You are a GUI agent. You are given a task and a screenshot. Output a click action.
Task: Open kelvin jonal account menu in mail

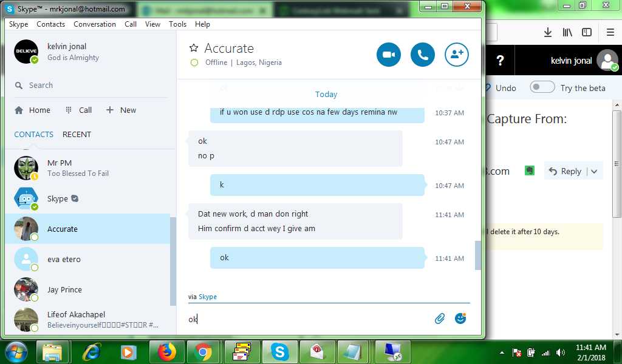584,61
